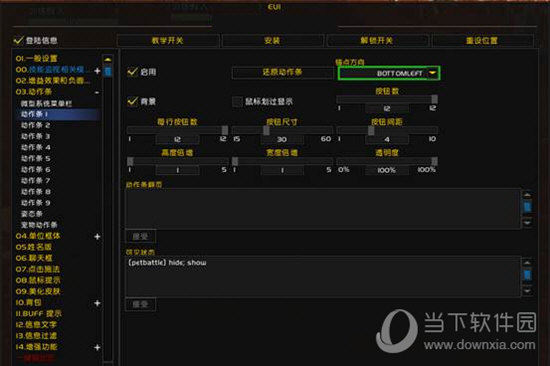Viewport: 550px width, 366px height.
Task: Click the 按钮间距 slider handle
Action: [371, 130]
